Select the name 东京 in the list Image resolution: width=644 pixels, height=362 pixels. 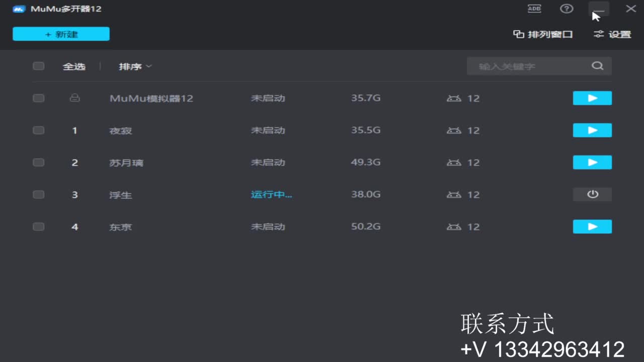tap(121, 227)
